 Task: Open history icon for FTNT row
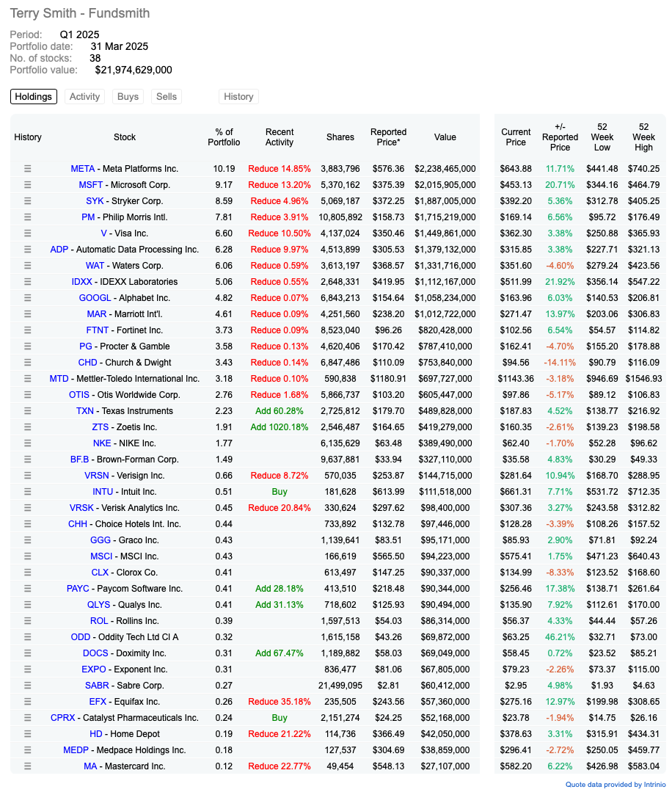pos(27,330)
